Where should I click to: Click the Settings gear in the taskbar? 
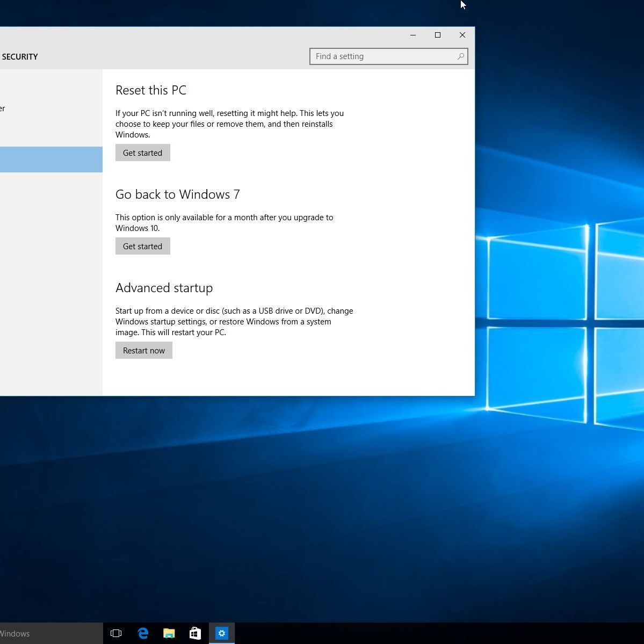click(221, 633)
